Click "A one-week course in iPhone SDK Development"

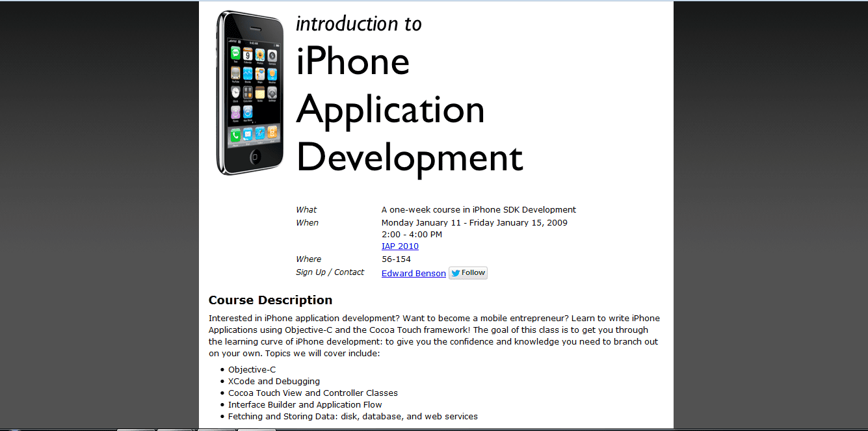pos(479,210)
